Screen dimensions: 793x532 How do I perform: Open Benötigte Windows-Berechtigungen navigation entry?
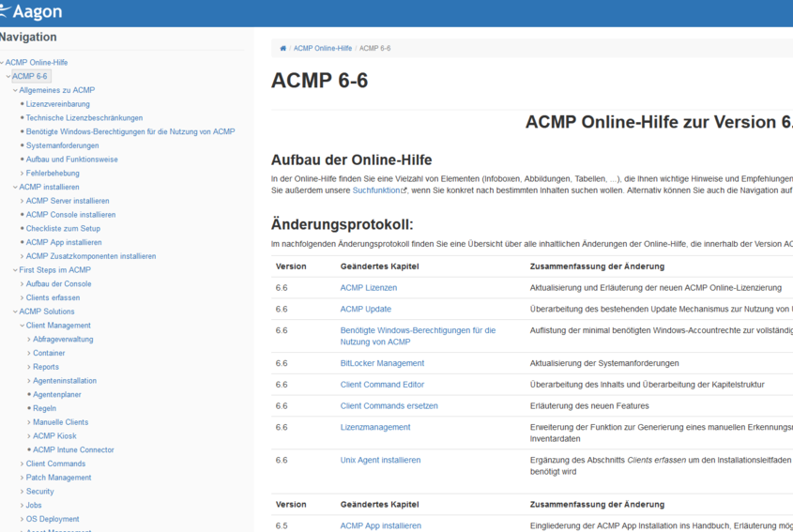click(130, 131)
